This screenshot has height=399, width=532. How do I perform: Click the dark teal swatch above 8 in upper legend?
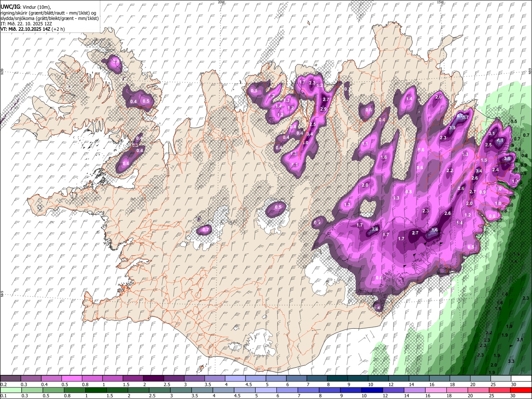tap(337, 378)
